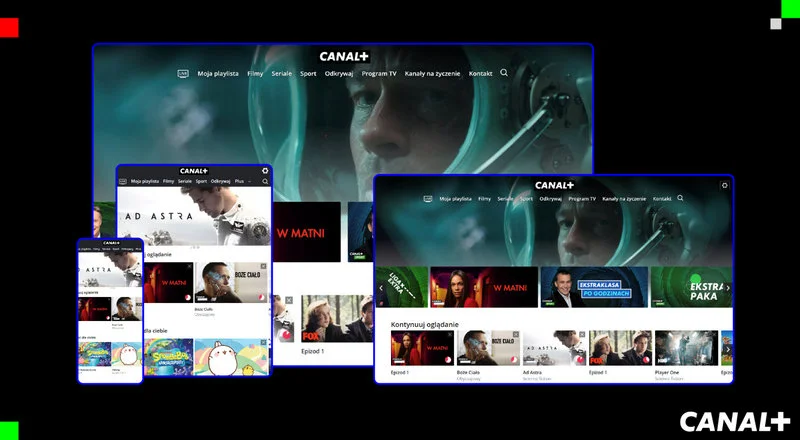Open Ekstra Paka banner on right-hand screen

pyautogui.click(x=691, y=287)
